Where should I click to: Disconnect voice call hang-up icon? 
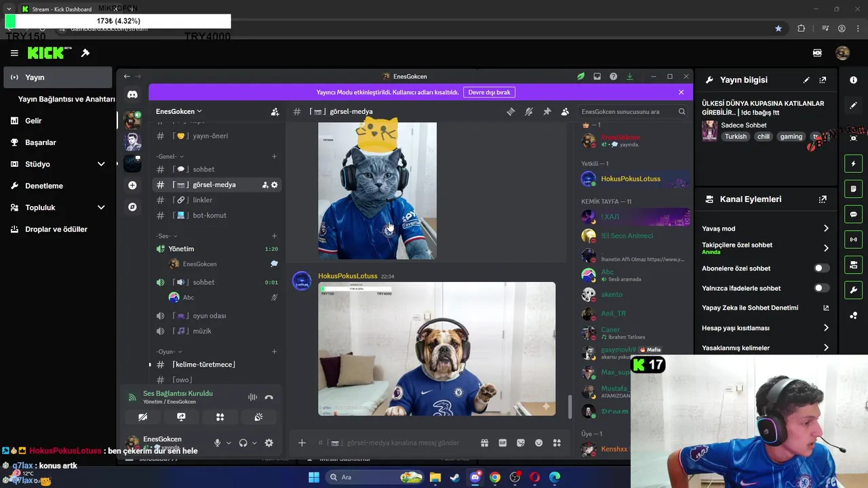pyautogui.click(x=269, y=397)
